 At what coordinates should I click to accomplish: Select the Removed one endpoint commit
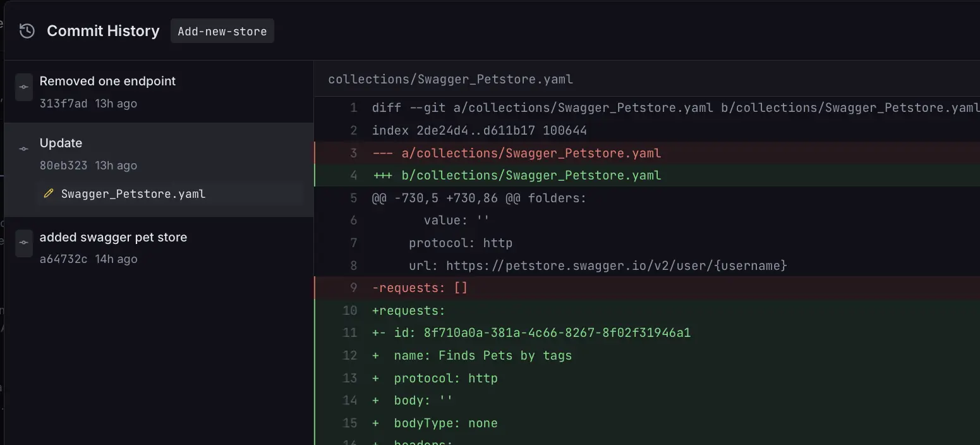point(107,81)
